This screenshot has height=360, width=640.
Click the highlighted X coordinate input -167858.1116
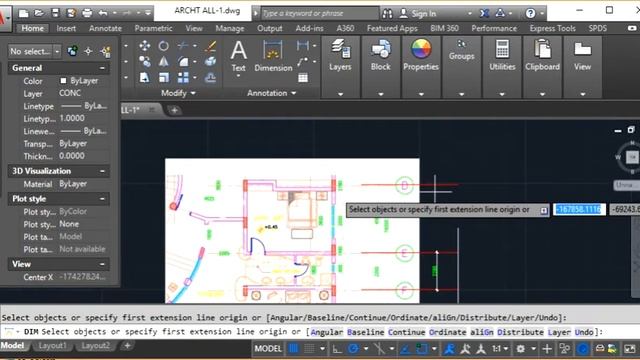(579, 209)
